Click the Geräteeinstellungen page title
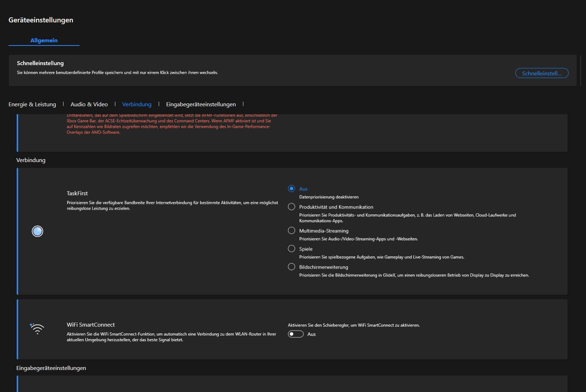 pos(41,20)
